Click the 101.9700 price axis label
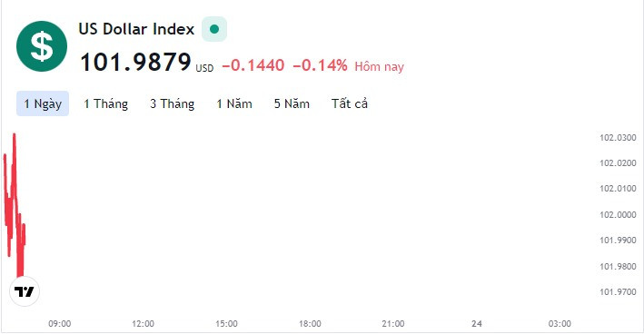Screen dimensions: 644x334 (618, 291)
